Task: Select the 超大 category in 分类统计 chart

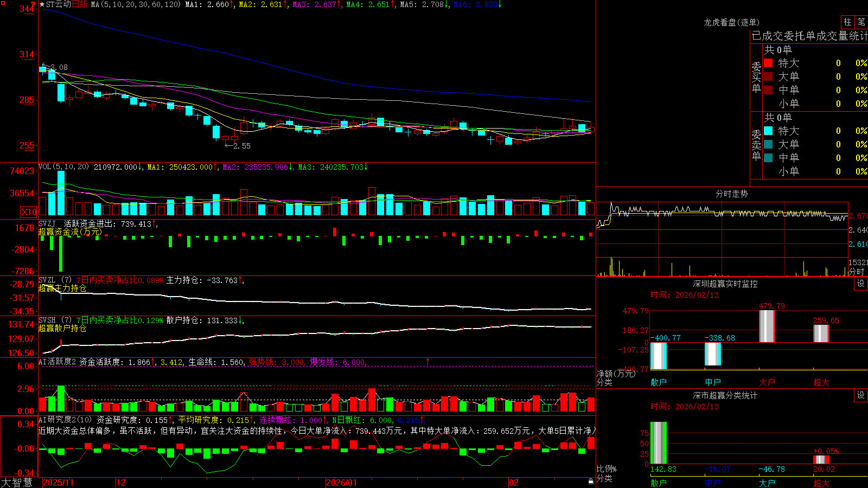Action: (821, 483)
